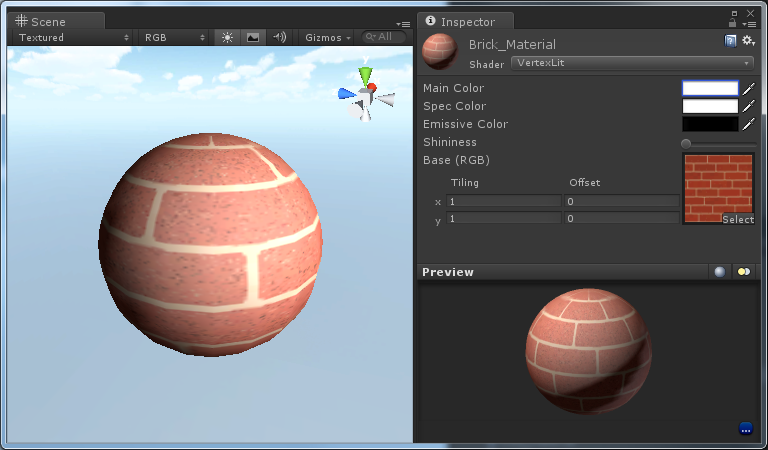Pick Main Color with eyedropper
This screenshot has height=450, width=768.
point(748,89)
